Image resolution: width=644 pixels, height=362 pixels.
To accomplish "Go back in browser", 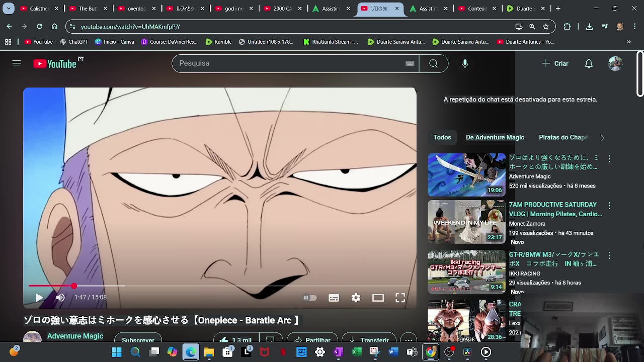I will pyautogui.click(x=10, y=27).
